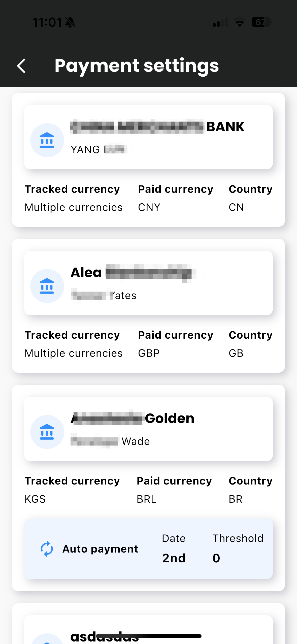Screen dimensions: 297x644
Task: Tap the KGS tracked currency value
Action: [35, 499]
